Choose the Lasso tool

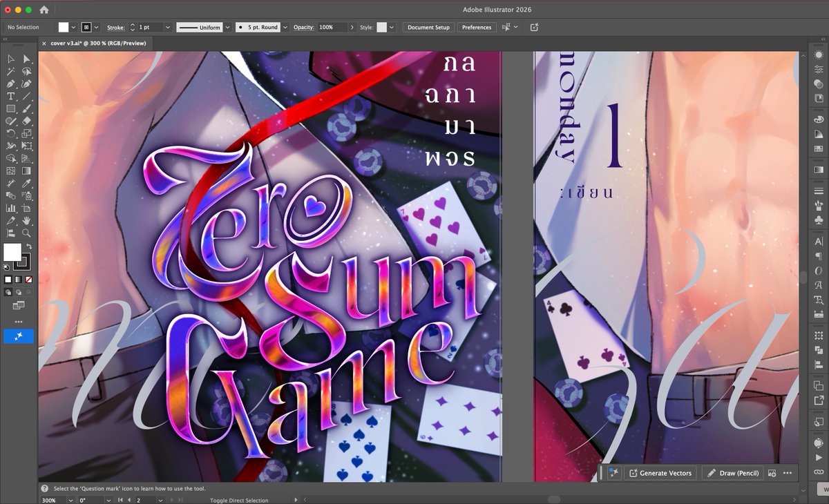pyautogui.click(x=26, y=72)
